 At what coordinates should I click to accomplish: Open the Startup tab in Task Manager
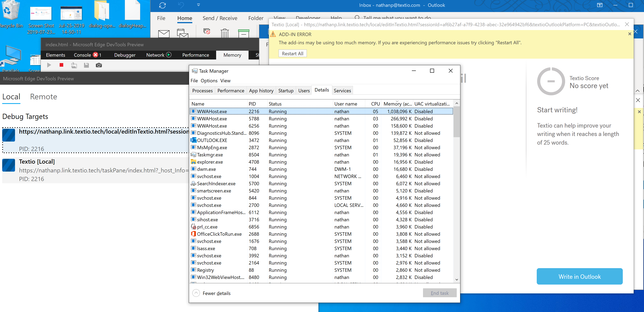click(x=286, y=91)
